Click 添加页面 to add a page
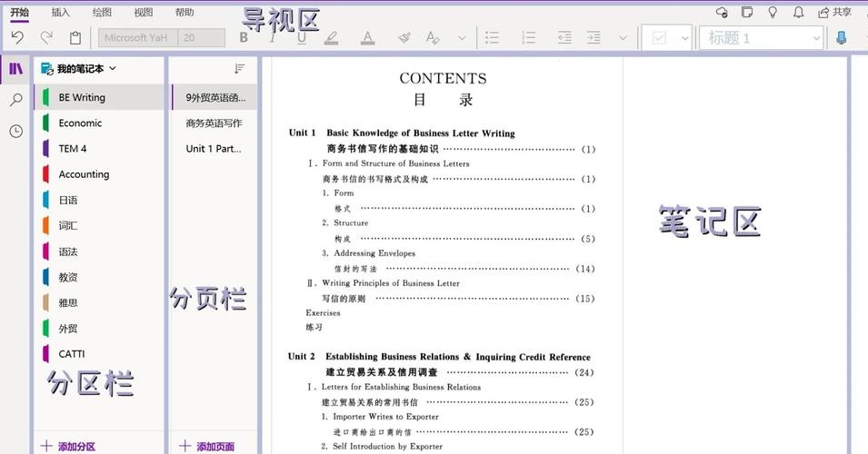 pyautogui.click(x=206, y=446)
